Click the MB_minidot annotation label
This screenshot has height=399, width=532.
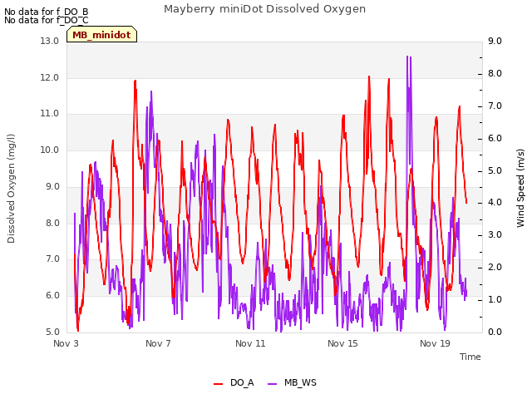pyautogui.click(x=101, y=35)
